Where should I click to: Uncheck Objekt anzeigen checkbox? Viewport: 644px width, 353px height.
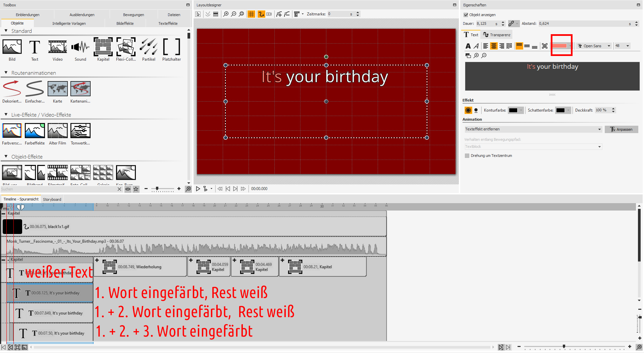(x=466, y=15)
